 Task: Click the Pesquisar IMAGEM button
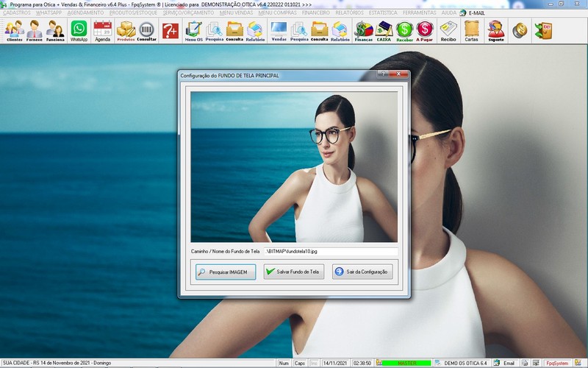click(226, 272)
